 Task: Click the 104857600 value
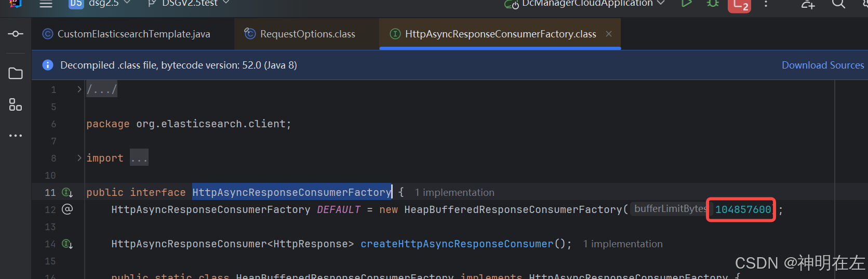pos(743,209)
